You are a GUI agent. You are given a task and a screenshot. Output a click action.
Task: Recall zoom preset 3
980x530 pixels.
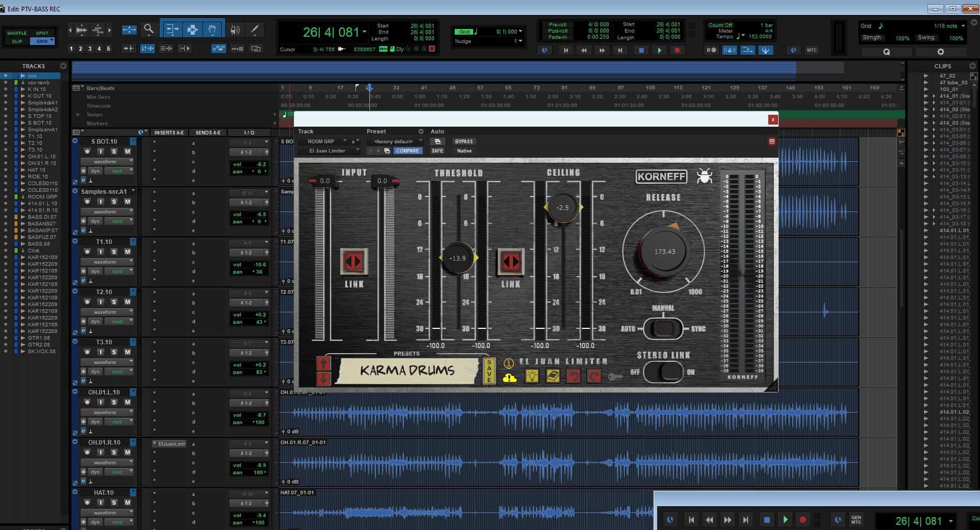point(90,49)
